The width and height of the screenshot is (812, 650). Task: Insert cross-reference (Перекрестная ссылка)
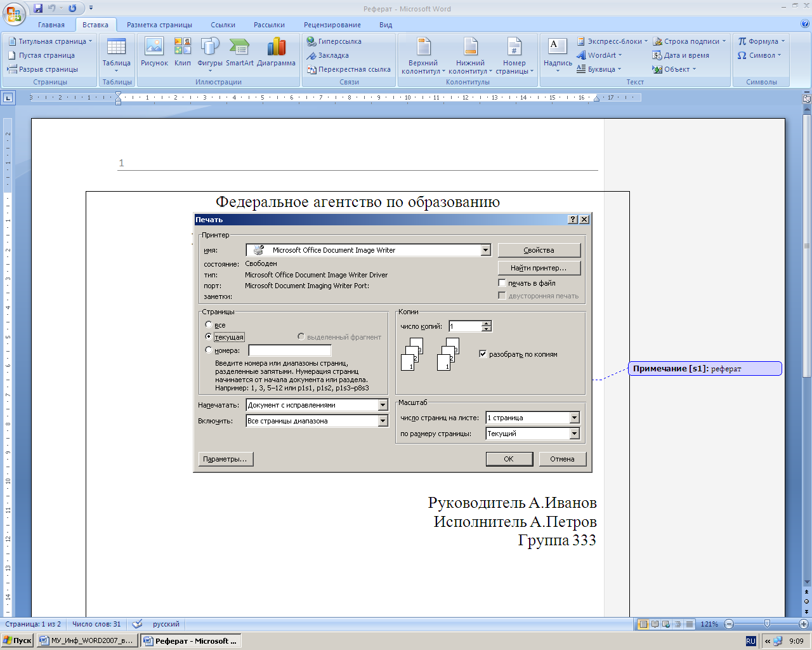[x=349, y=69]
